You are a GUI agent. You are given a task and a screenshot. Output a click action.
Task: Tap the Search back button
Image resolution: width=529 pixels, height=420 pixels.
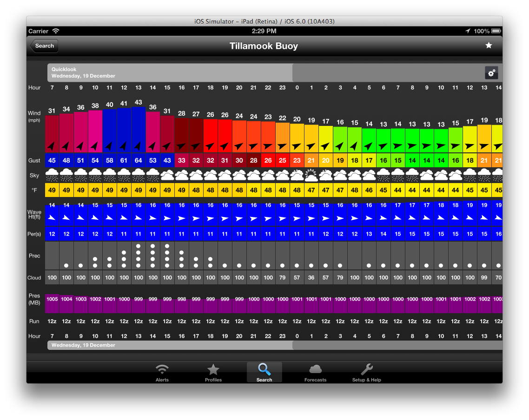(43, 46)
